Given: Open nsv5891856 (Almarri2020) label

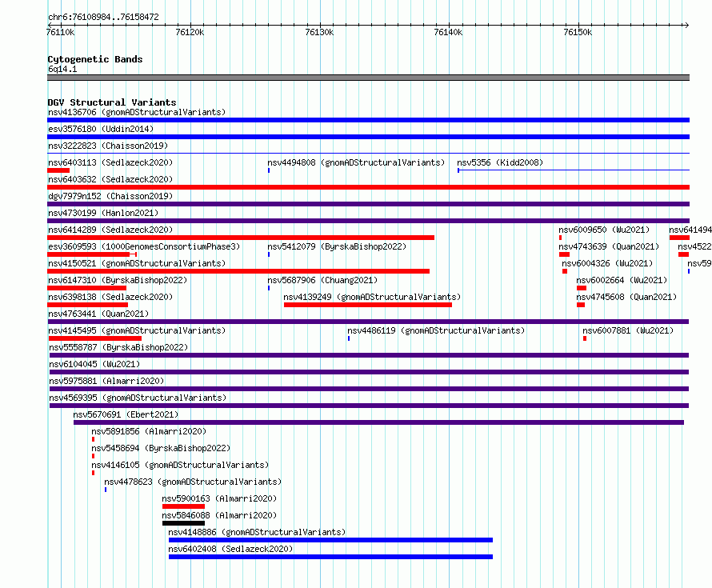Looking at the screenshot, I should click(149, 431).
